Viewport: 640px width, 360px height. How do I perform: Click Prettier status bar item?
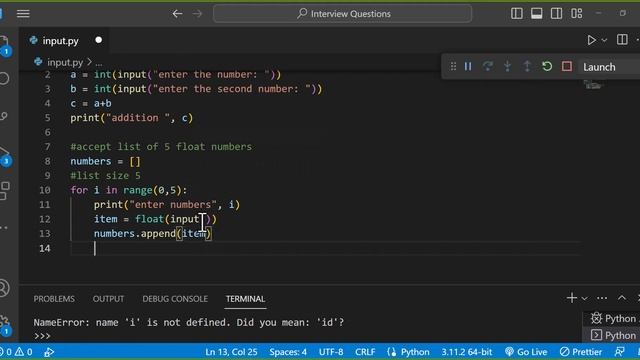pos(581,352)
